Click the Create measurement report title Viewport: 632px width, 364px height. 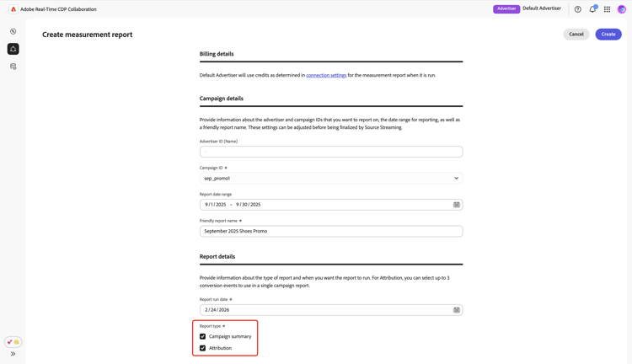(87, 35)
